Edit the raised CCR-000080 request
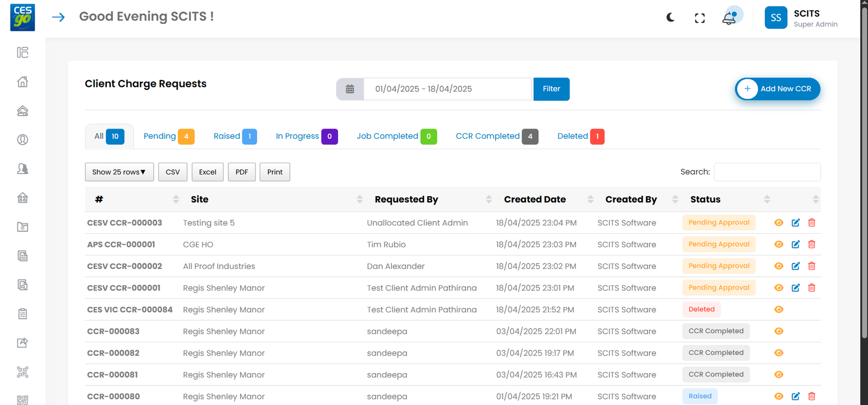 pos(795,396)
